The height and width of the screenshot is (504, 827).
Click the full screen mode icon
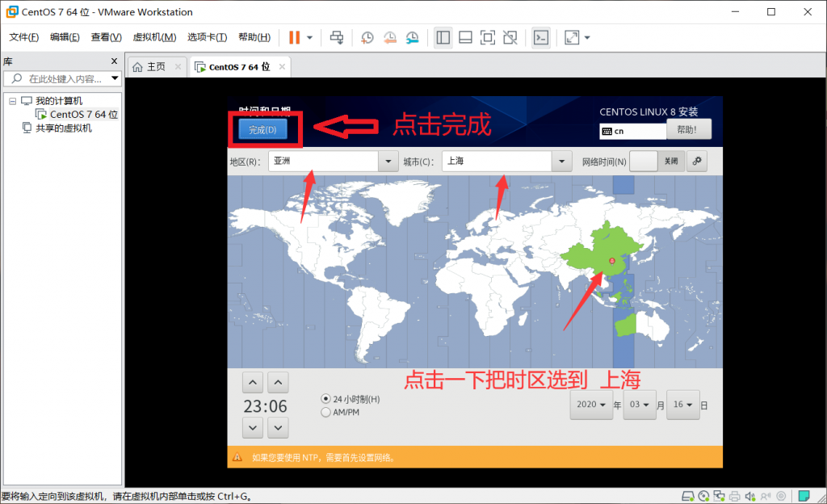[487, 37]
